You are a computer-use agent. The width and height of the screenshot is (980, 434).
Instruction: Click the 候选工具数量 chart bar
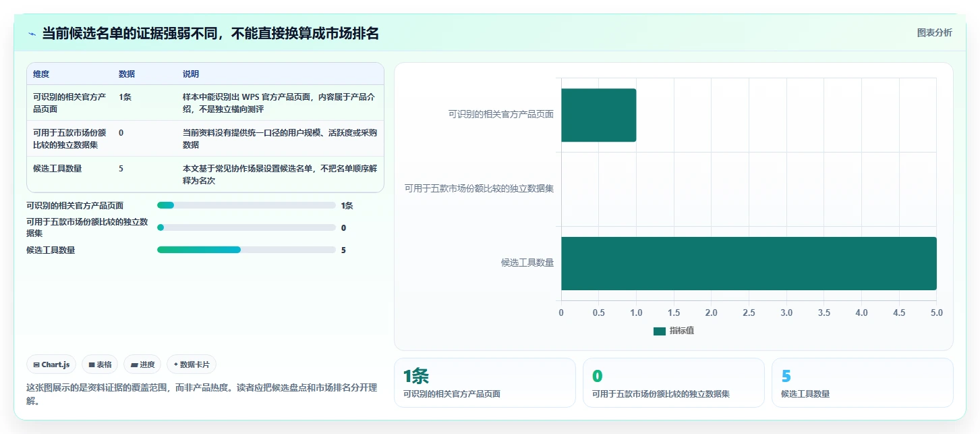749,263
